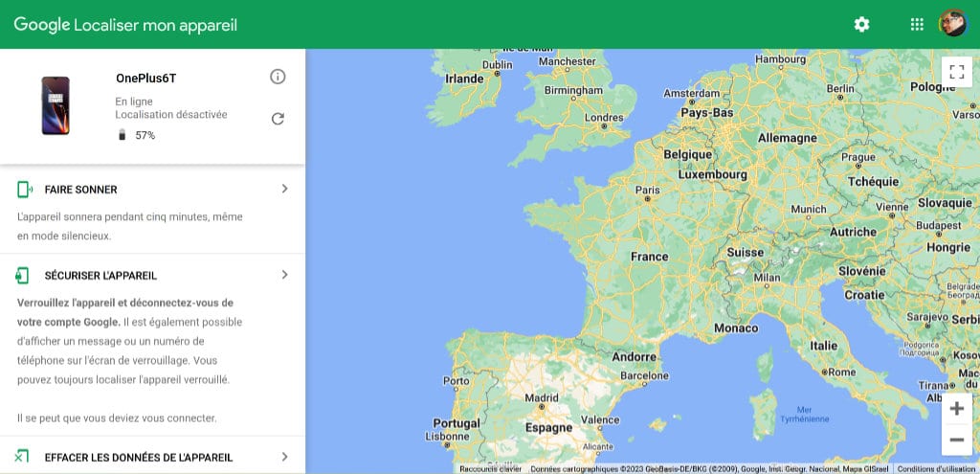Open Raccourcis clavier on map footer
The width and height of the screenshot is (980, 474).
pyautogui.click(x=490, y=469)
